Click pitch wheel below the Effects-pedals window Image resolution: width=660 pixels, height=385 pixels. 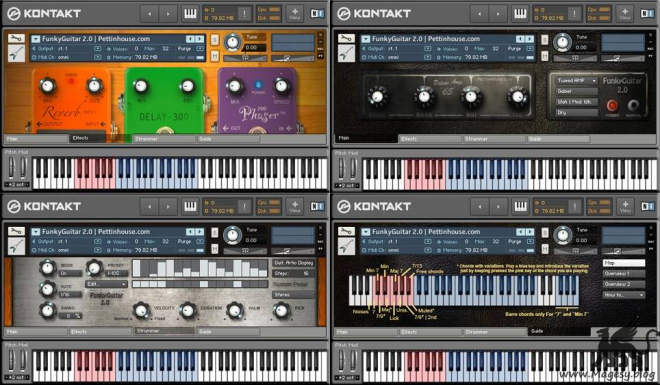11,168
